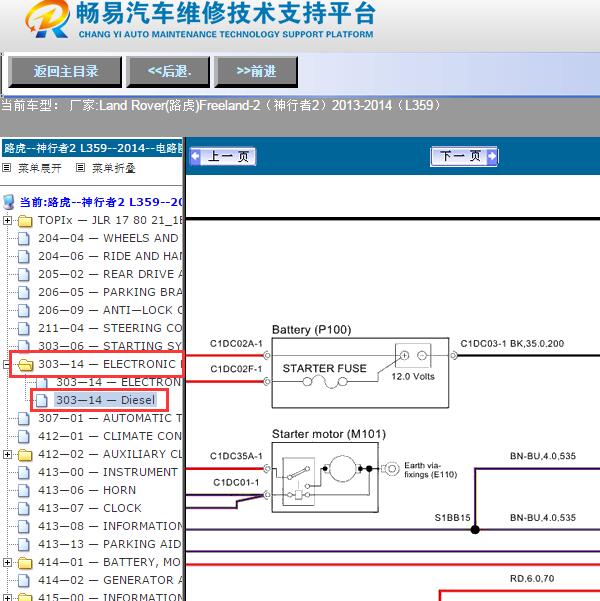Click the 303-14 Diesel page icon
This screenshot has width=600, height=601.
tap(42, 401)
